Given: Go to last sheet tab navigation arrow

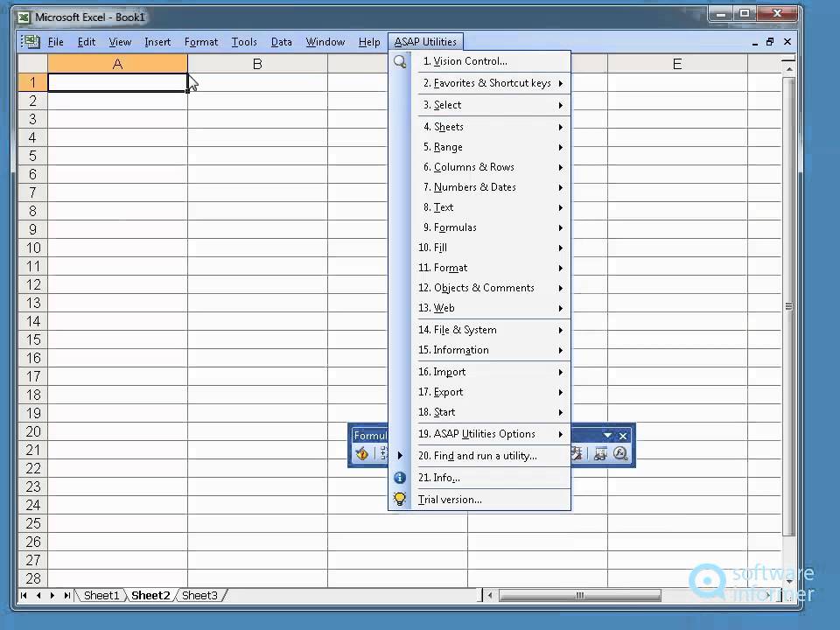Looking at the screenshot, I should [66, 595].
